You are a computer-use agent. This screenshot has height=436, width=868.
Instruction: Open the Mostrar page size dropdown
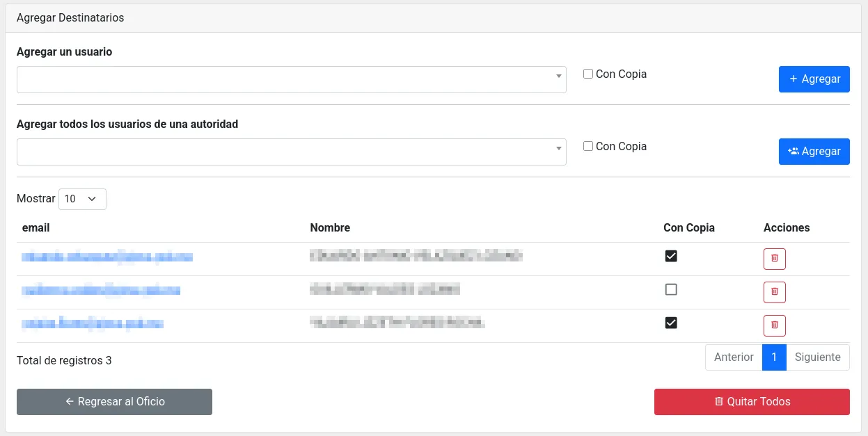pyautogui.click(x=82, y=199)
